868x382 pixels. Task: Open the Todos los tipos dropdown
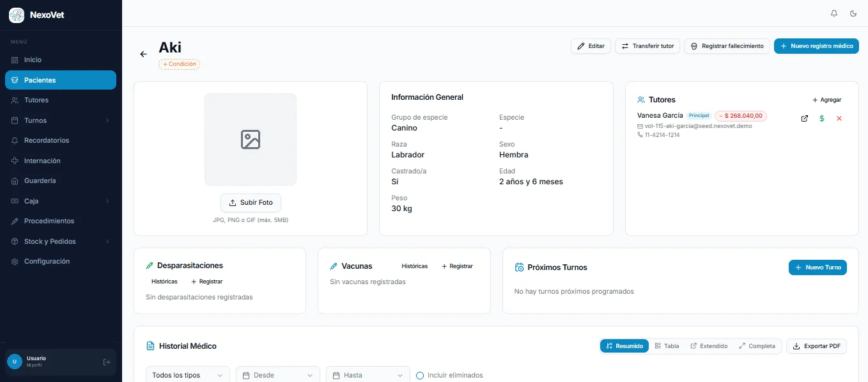click(188, 376)
